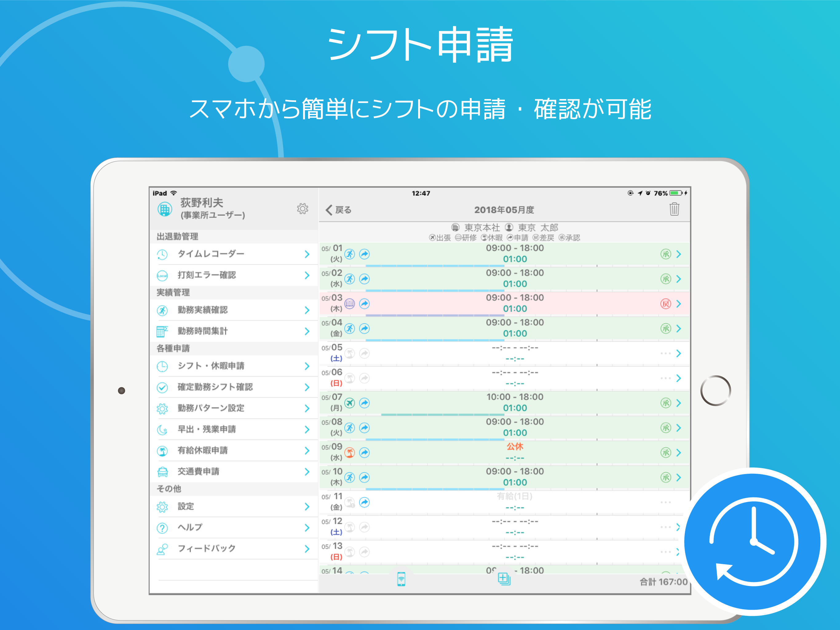Tap the clock icon for タイムレコーダー

tap(162, 254)
